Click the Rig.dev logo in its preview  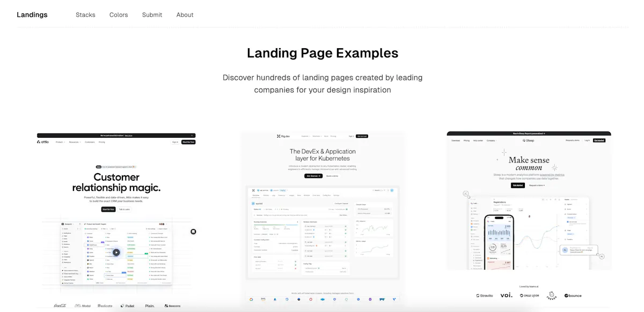(283, 136)
